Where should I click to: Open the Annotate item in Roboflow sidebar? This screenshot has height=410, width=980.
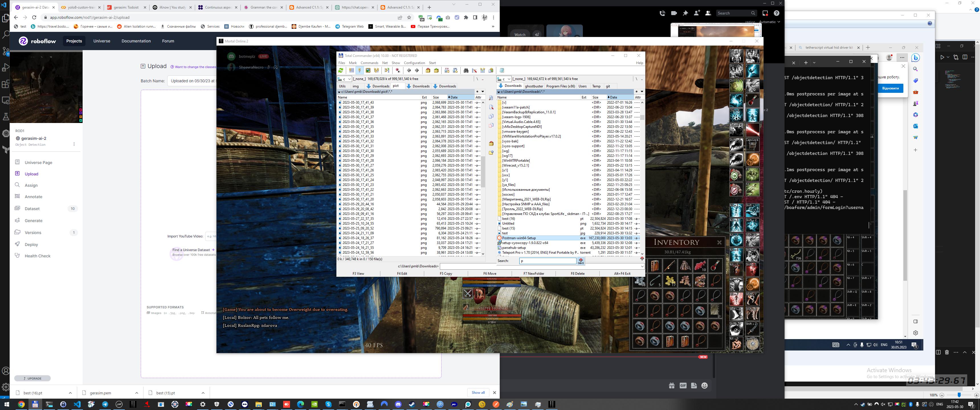34,197
